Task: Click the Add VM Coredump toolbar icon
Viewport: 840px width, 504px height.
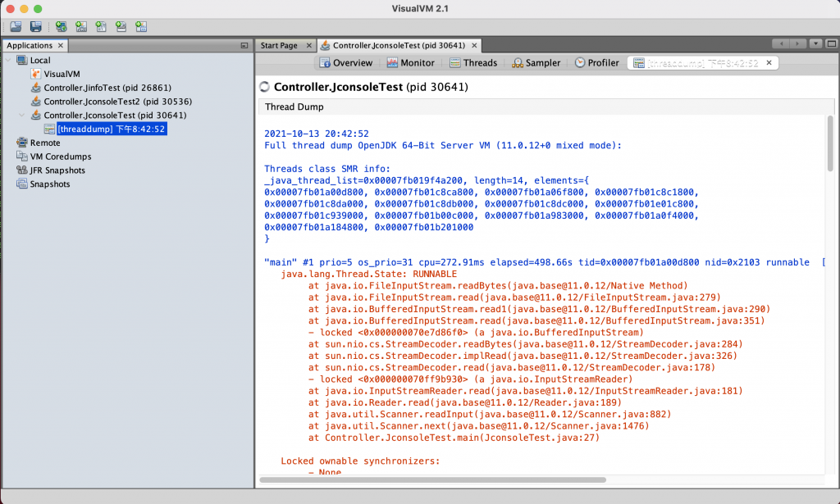Action: coord(101,26)
